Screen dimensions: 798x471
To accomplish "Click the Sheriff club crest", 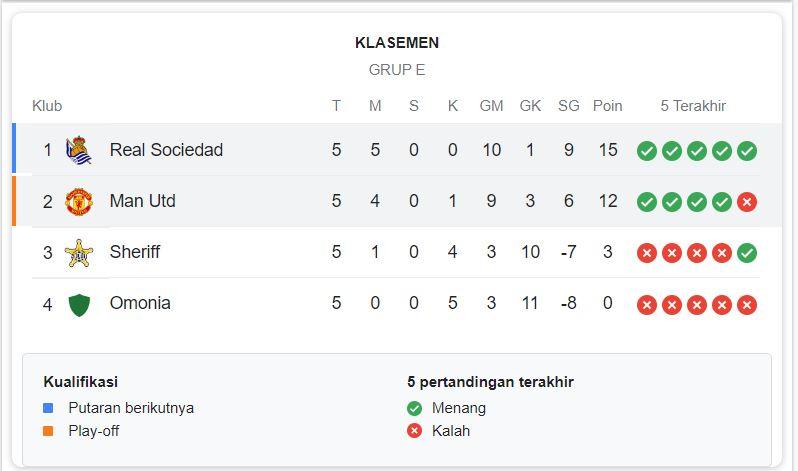I will (x=79, y=253).
